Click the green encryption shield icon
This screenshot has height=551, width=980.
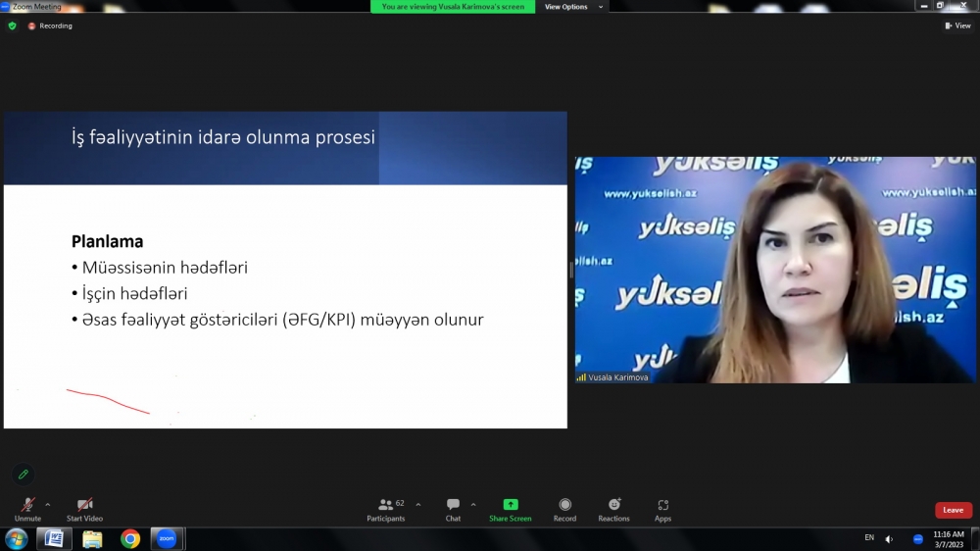(x=12, y=25)
